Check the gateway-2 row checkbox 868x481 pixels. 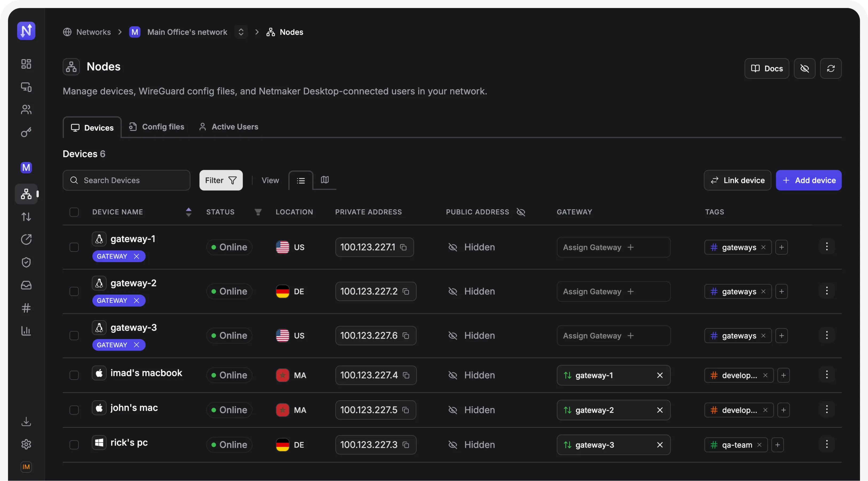point(74,292)
